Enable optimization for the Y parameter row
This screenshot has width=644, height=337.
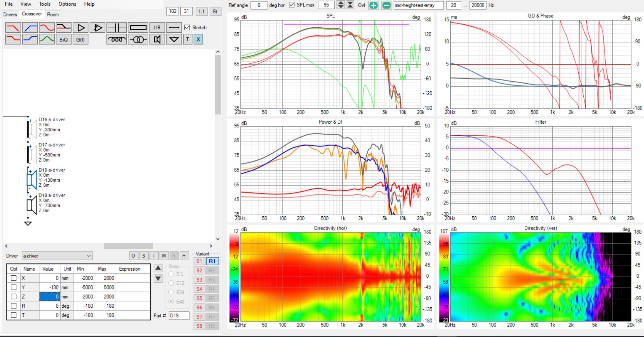tap(13, 287)
